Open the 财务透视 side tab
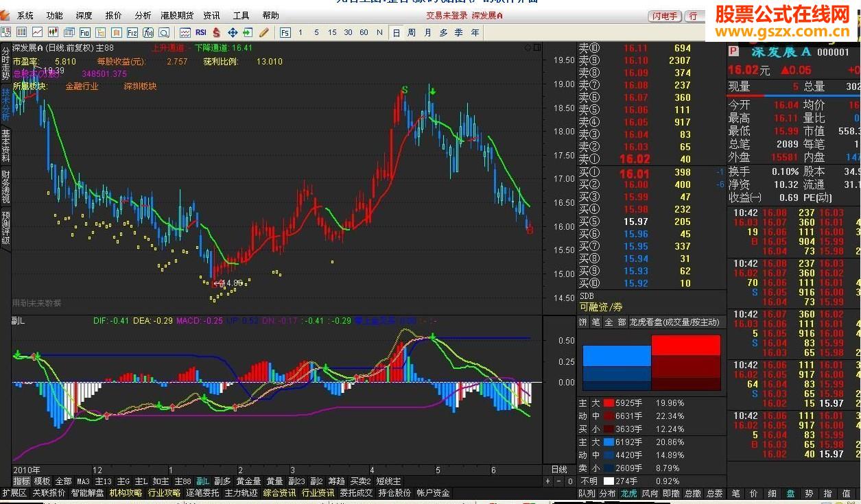The image size is (861, 504). [5, 187]
